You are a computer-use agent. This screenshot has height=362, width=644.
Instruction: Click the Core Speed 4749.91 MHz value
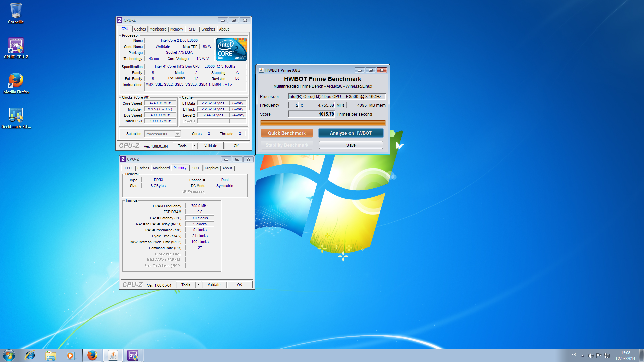[x=160, y=103]
